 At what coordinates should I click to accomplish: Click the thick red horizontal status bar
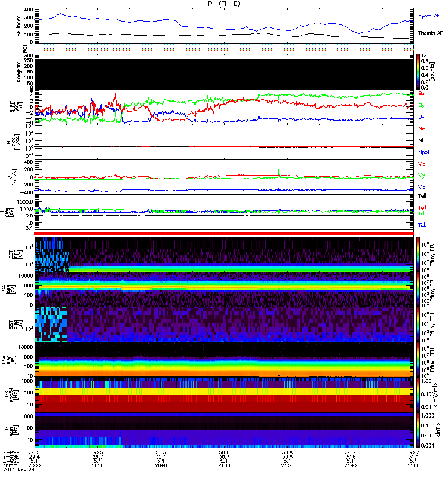(x=224, y=234)
